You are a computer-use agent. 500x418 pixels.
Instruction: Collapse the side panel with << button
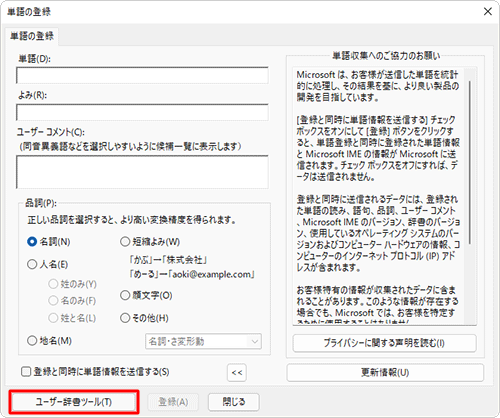click(237, 372)
